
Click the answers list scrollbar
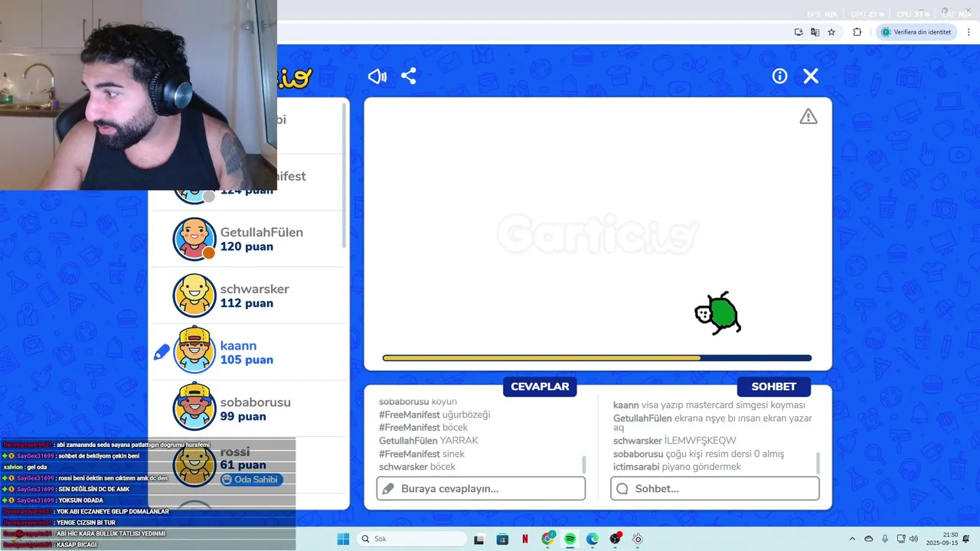tap(585, 464)
